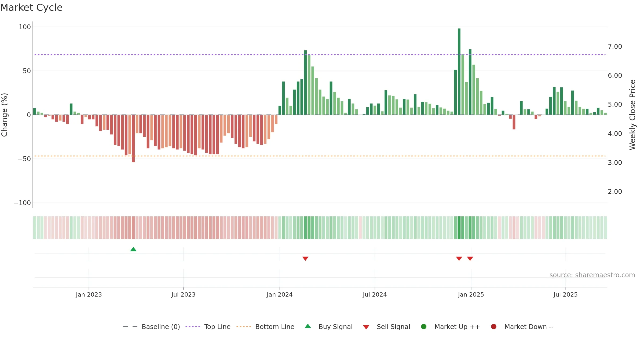Click the Market Cycle chart title

[31, 8]
